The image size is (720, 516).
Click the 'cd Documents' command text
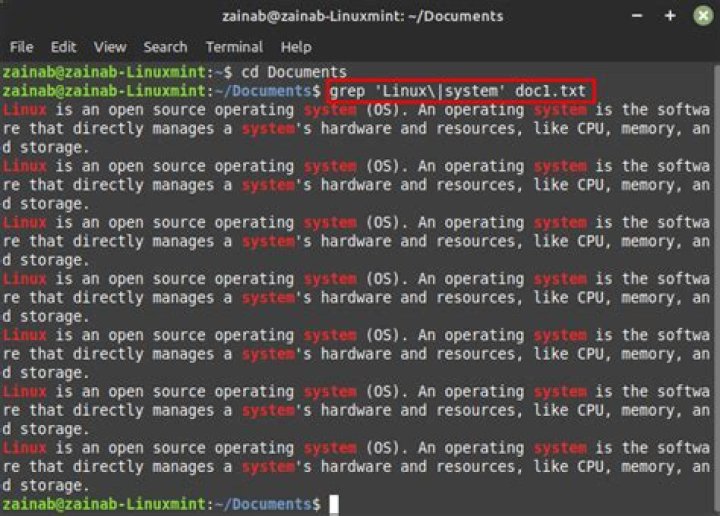[x=294, y=72]
